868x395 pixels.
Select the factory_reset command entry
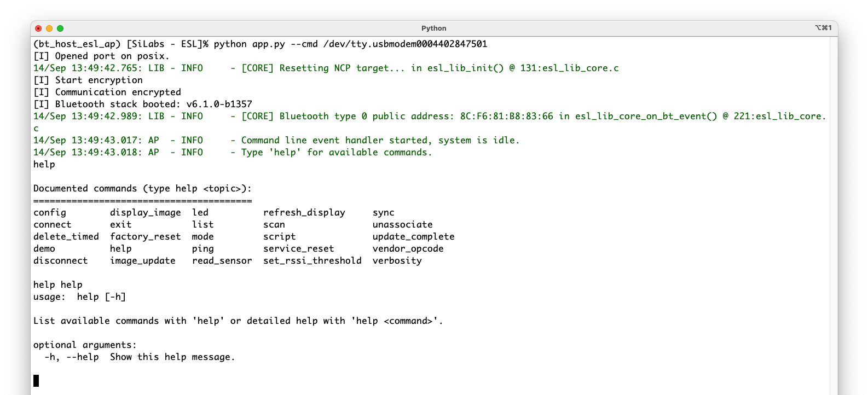click(x=146, y=236)
